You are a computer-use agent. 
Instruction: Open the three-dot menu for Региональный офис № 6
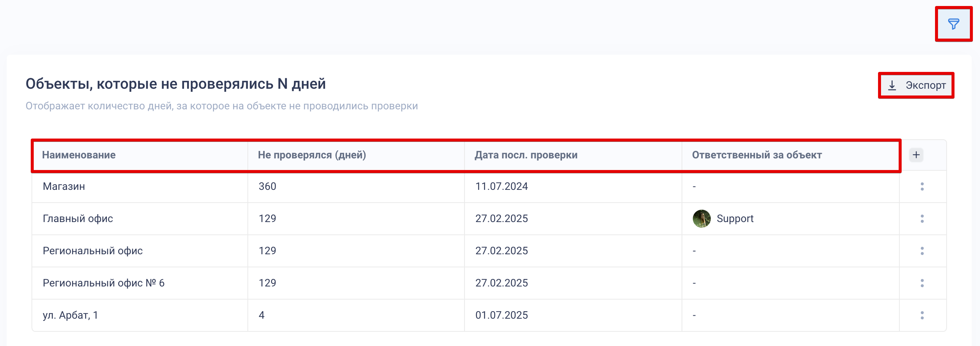point(922,283)
